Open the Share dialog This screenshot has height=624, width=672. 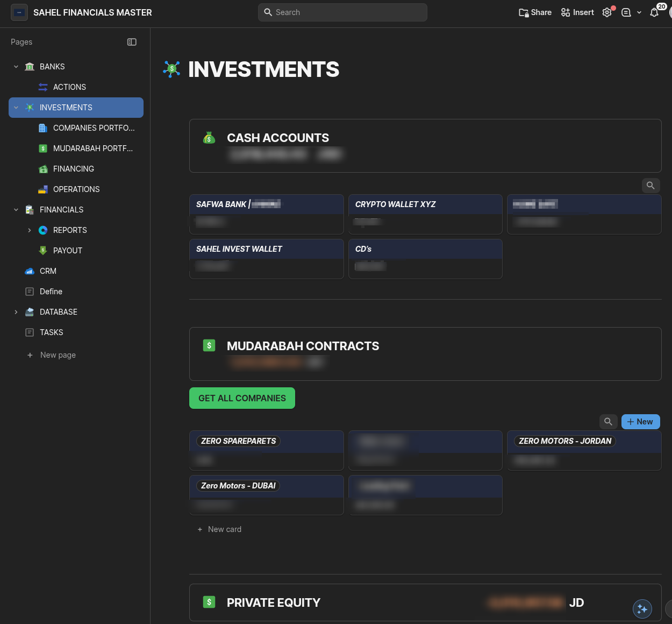pos(535,12)
